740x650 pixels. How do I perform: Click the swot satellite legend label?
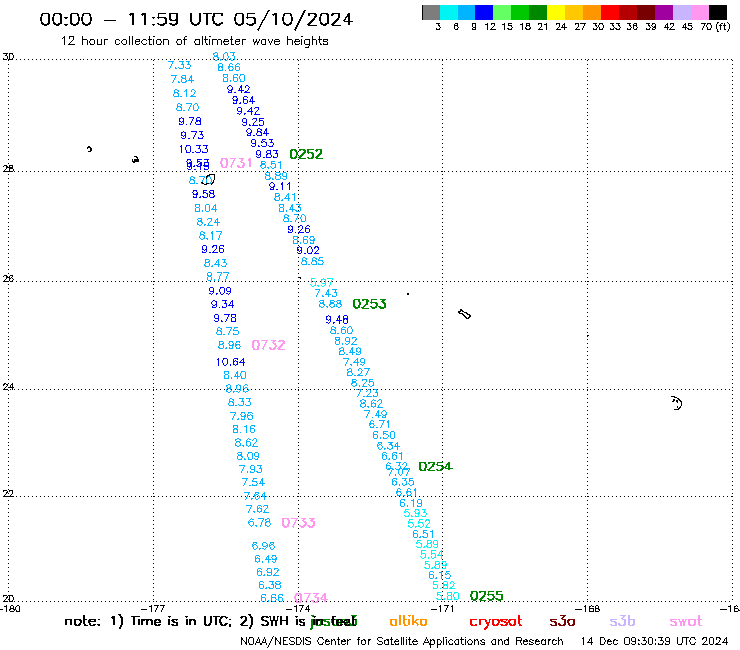(686, 622)
